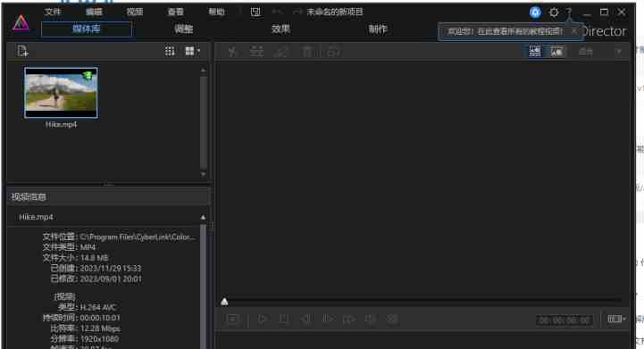Click the snapshot icon left of play

tap(232, 319)
